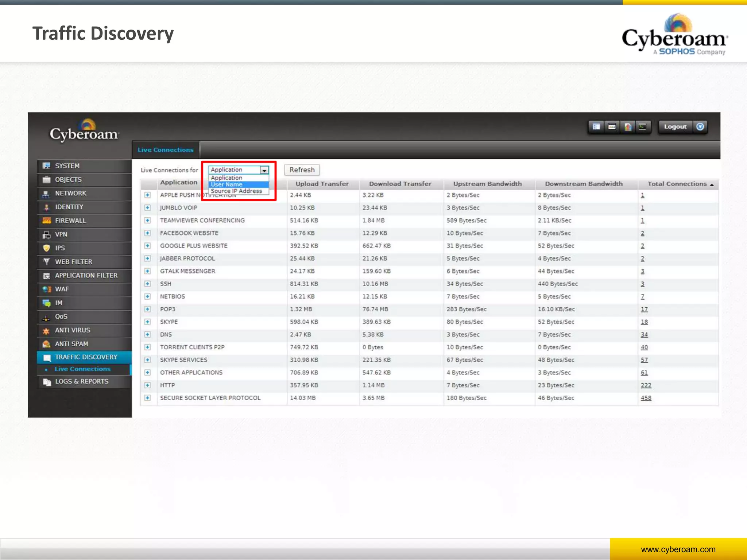Viewport: 747px width, 560px height.
Task: Expand the SKYPE row
Action: pyautogui.click(x=147, y=322)
